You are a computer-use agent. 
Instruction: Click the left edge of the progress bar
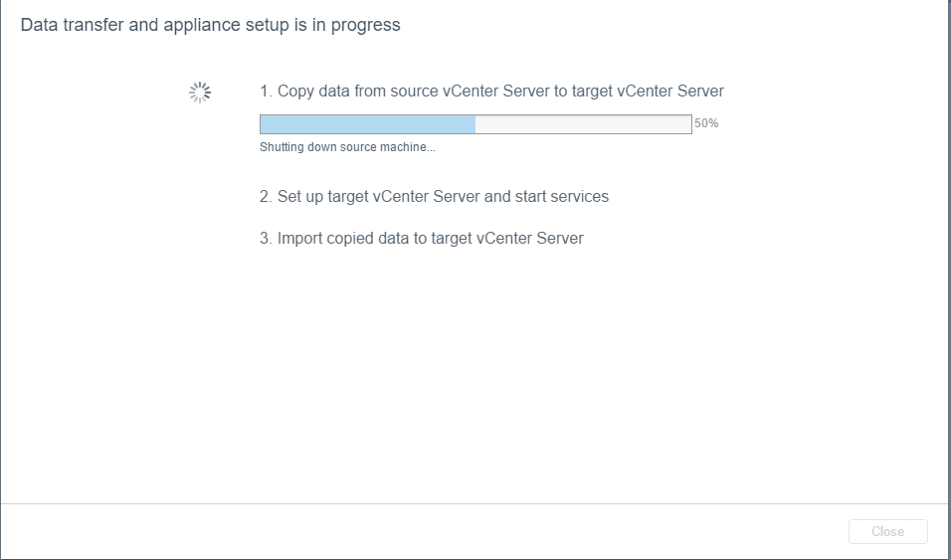pos(263,124)
